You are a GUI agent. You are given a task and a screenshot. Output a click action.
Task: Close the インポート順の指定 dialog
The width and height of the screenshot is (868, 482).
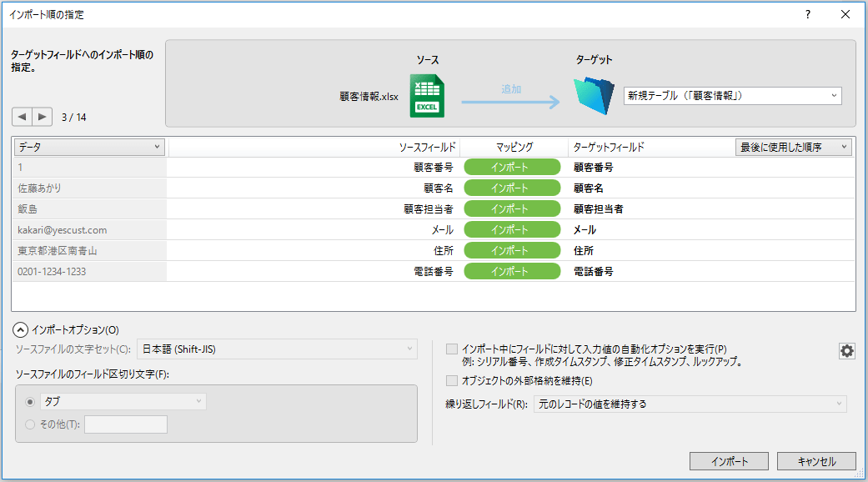coord(845,14)
